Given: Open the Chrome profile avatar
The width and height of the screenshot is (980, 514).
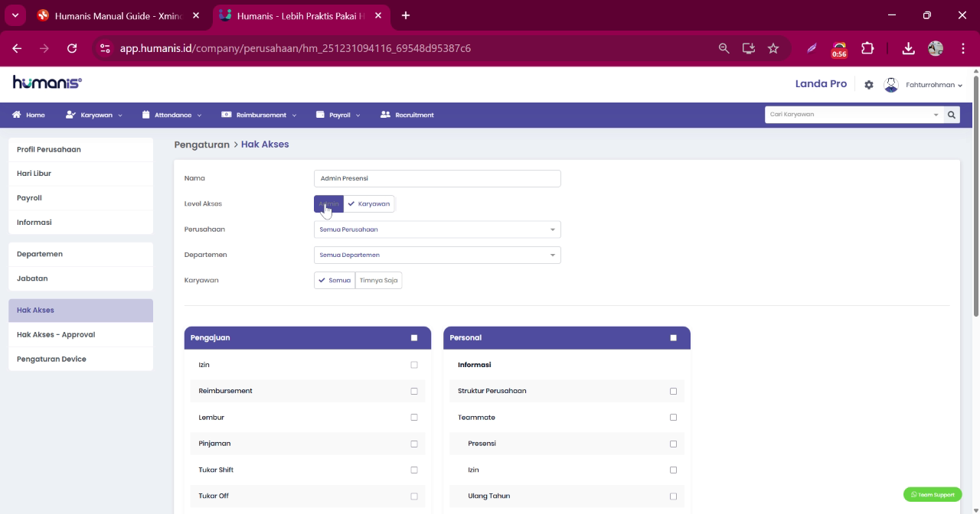Looking at the screenshot, I should (x=936, y=48).
